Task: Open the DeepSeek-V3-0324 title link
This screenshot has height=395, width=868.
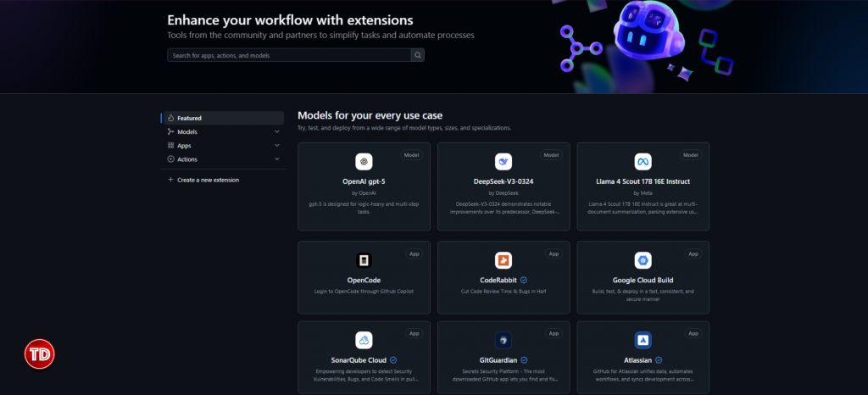Action: [x=504, y=181]
